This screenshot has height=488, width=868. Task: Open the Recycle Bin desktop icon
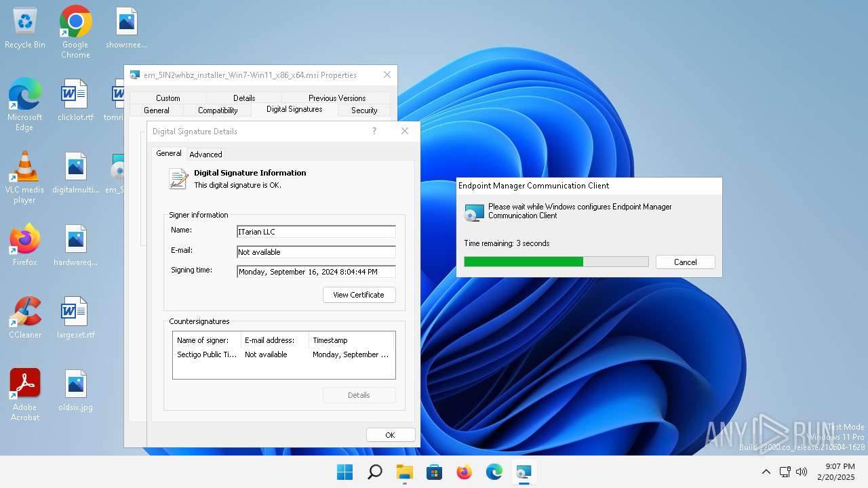[x=25, y=28]
